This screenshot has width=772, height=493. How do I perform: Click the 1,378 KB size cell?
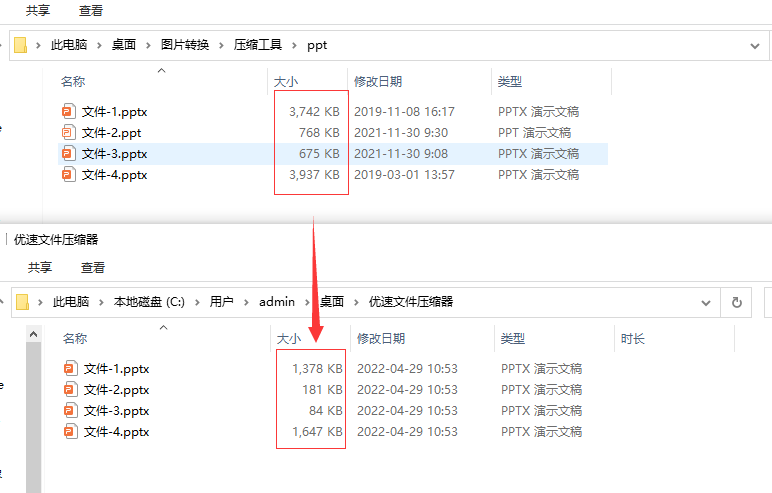click(x=317, y=368)
